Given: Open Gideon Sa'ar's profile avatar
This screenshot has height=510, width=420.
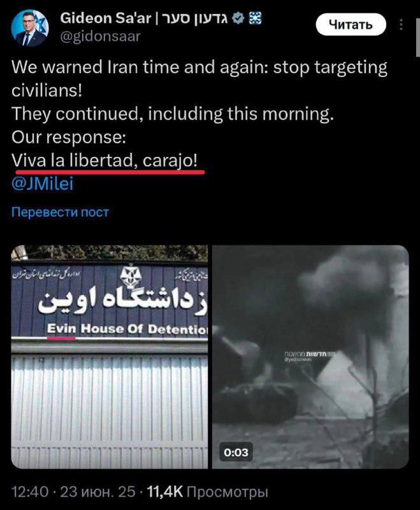Looking at the screenshot, I should 29,28.
